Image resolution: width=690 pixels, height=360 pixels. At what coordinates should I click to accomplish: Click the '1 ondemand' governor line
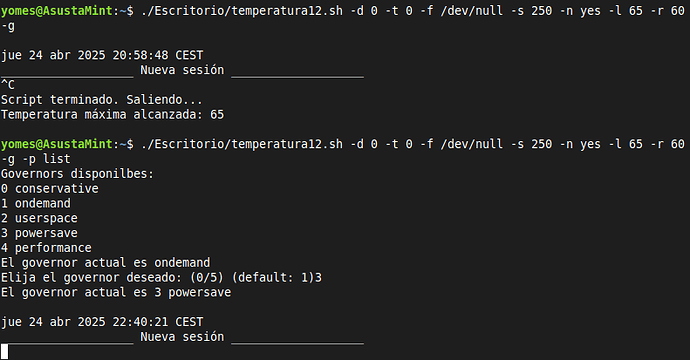[36, 203]
